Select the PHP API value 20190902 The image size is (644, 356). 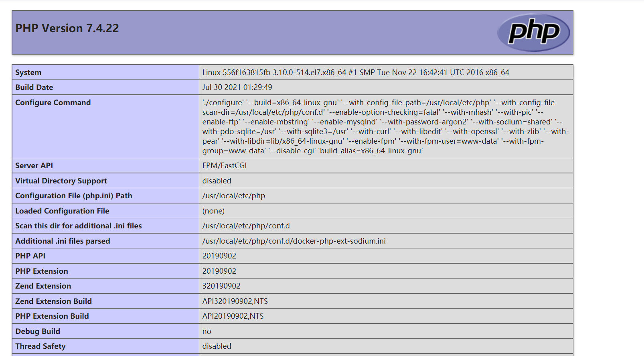[219, 256]
